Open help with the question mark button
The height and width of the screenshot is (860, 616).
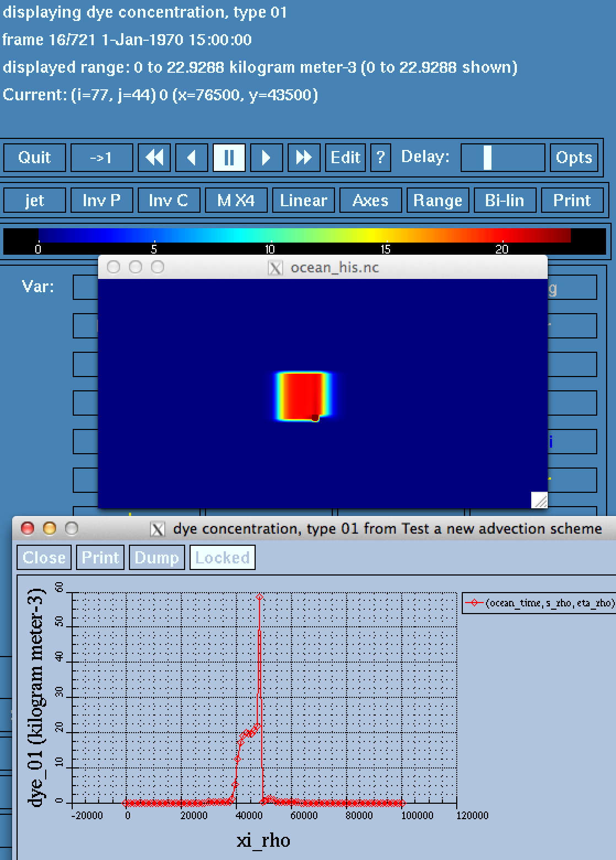[x=380, y=158]
